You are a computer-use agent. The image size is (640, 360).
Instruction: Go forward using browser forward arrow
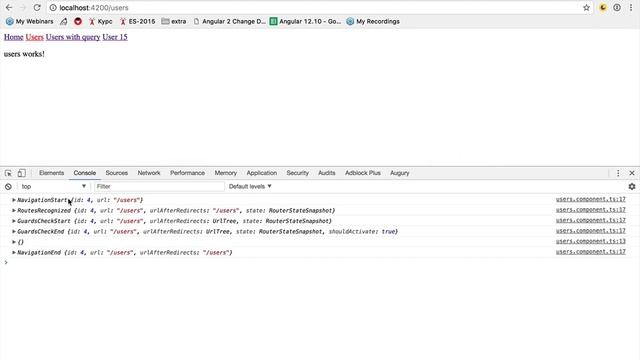[x=23, y=8]
